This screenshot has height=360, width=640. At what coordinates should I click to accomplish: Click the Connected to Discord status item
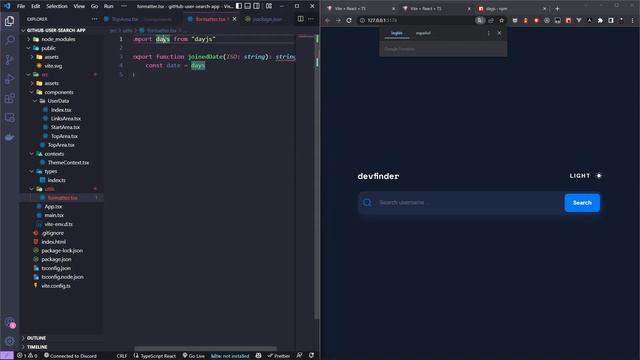coord(70,356)
